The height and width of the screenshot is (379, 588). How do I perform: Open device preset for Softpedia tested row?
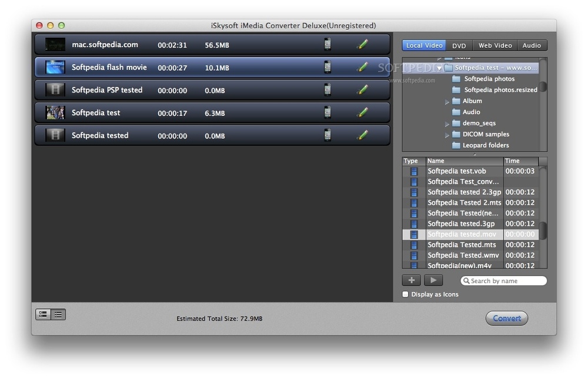coord(328,135)
